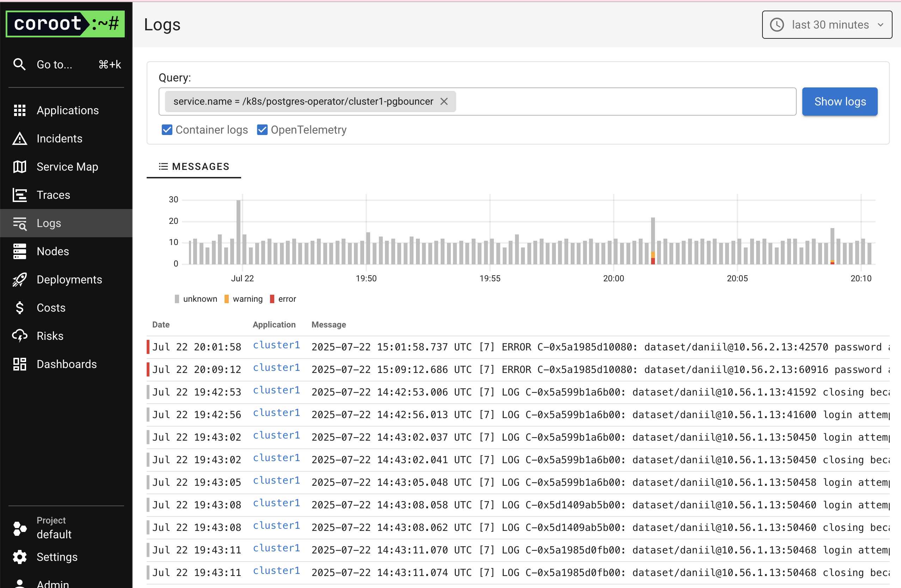Image resolution: width=901 pixels, height=588 pixels.
Task: Open the Risks menu item
Action: point(66,336)
